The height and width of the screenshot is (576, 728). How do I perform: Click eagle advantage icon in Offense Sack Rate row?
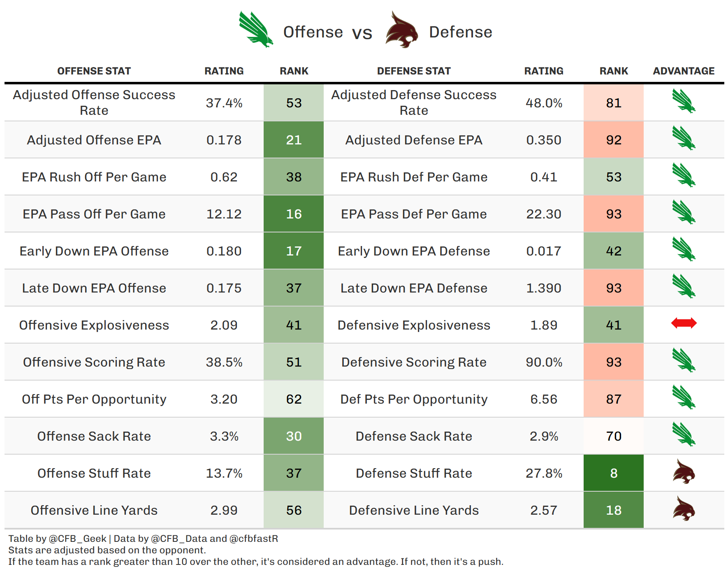pos(684,434)
